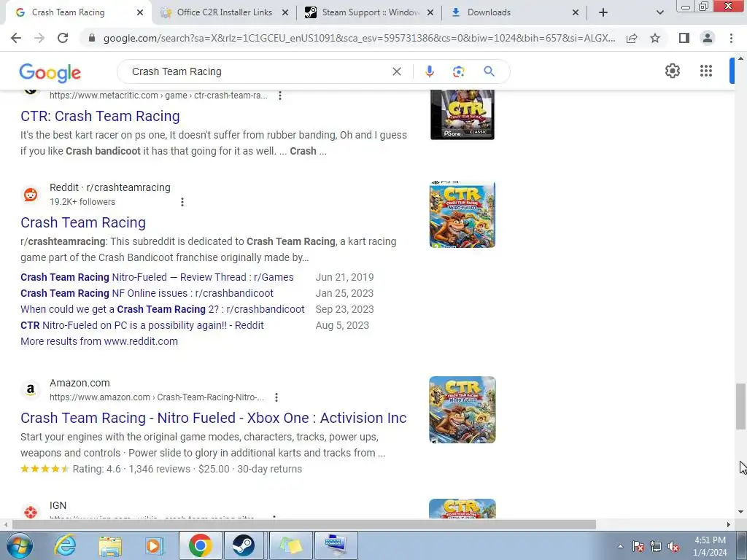Screen dimensions: 747x560
Task: Click the forward navigation arrow
Action: (39, 38)
